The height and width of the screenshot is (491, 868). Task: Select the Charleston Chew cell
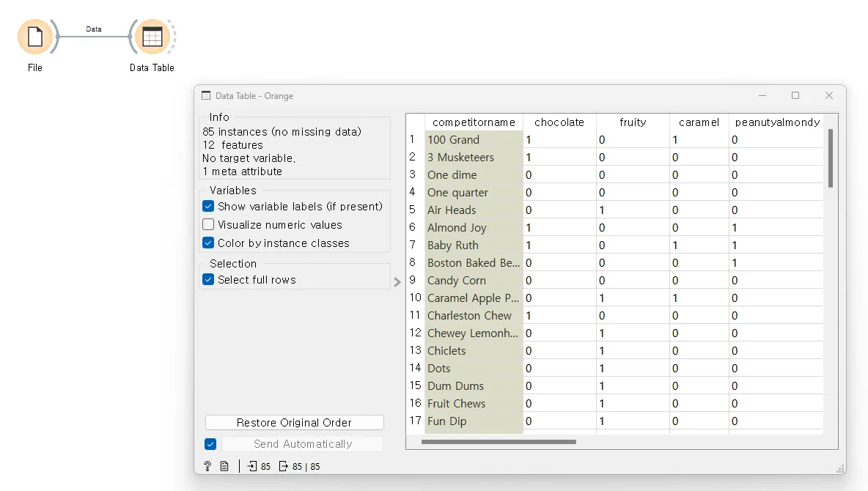474,316
